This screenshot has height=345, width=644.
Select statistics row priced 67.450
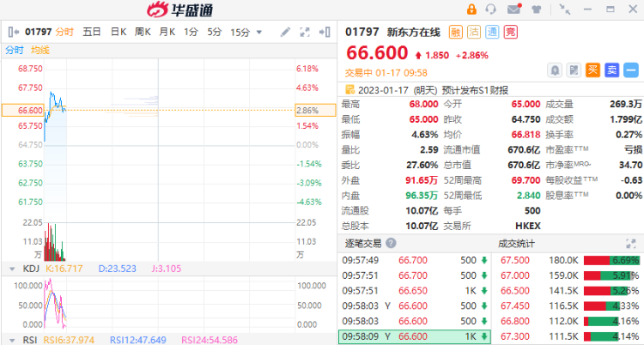pyautogui.click(x=569, y=306)
